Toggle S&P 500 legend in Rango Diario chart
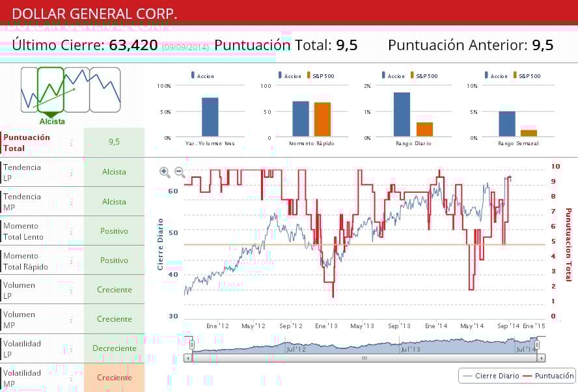 point(424,76)
